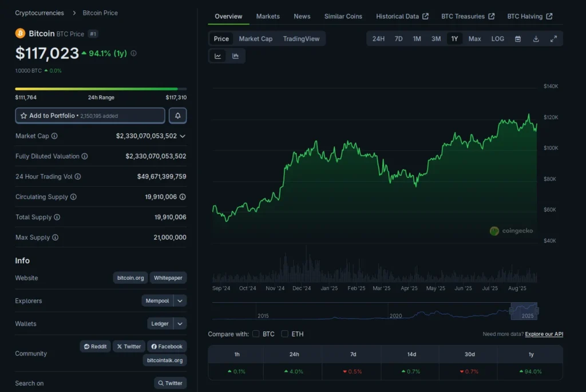Viewport: 586px width, 392px height.
Task: Click the 2015 marker in the navigator timeline
Action: 263,316
